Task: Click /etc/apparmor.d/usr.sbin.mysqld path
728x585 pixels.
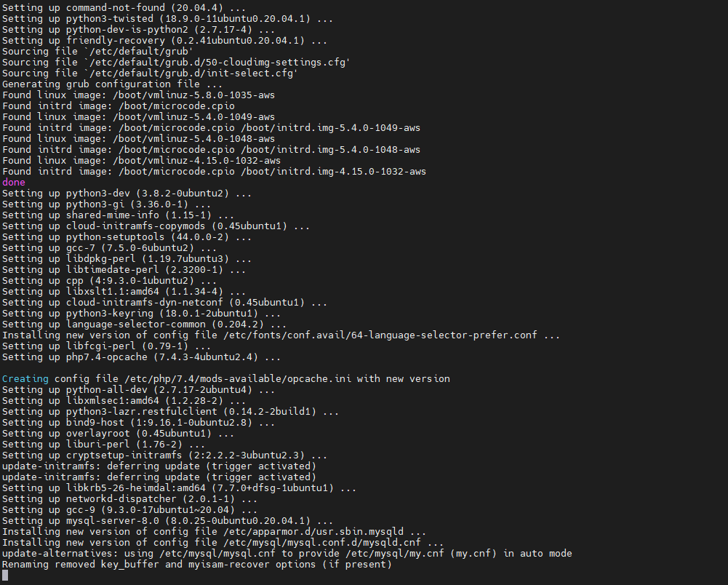Action: 313,532
